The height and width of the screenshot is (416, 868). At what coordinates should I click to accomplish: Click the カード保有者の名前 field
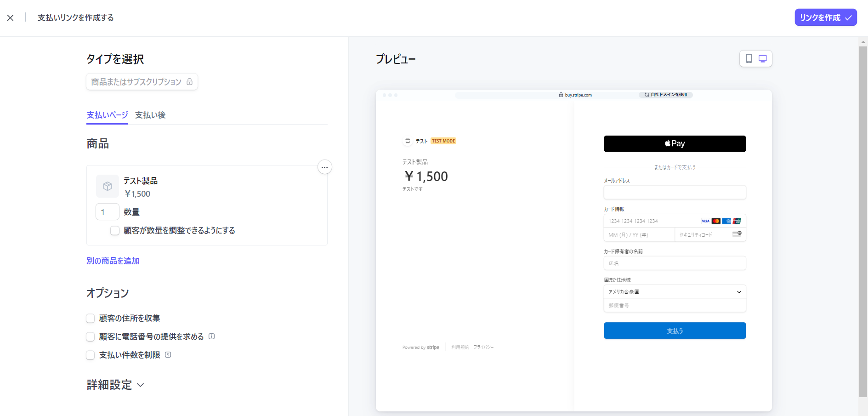coord(675,263)
